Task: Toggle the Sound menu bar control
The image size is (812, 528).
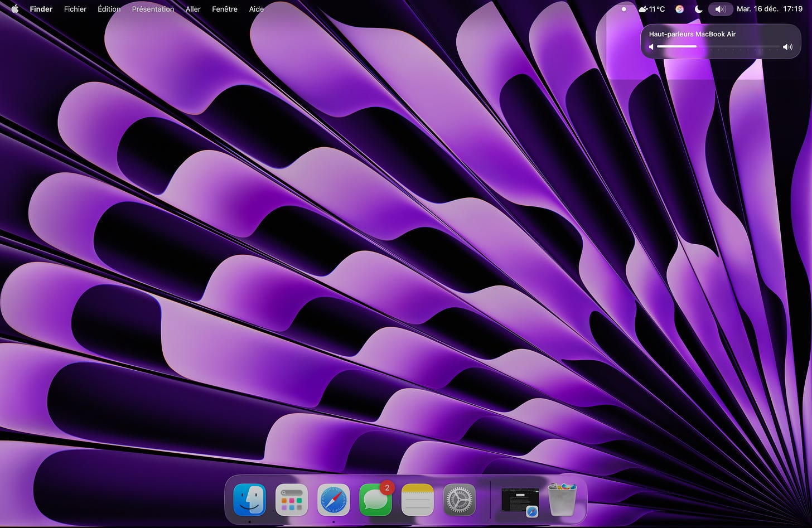Action: pos(720,9)
